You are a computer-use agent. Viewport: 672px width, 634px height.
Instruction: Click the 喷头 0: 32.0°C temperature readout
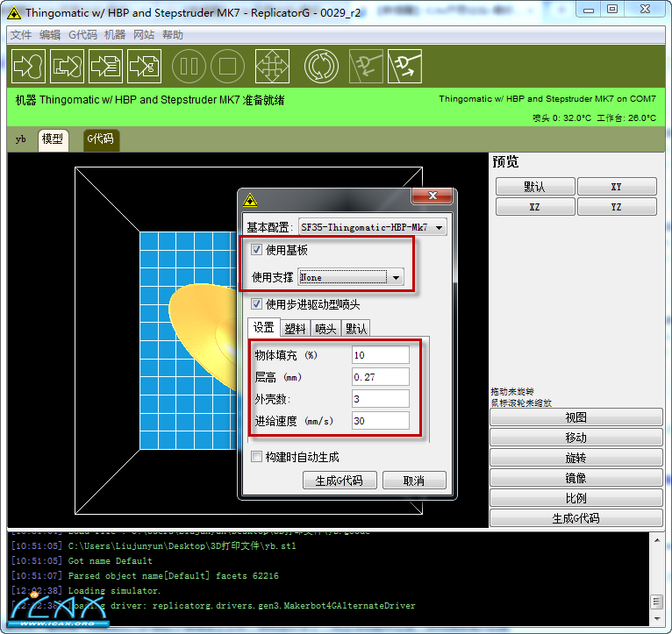(x=561, y=118)
